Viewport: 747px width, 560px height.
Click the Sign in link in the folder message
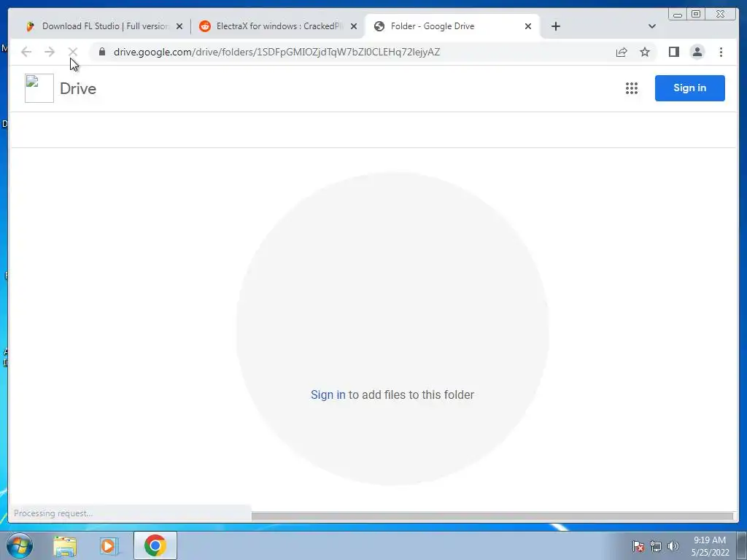click(x=328, y=394)
